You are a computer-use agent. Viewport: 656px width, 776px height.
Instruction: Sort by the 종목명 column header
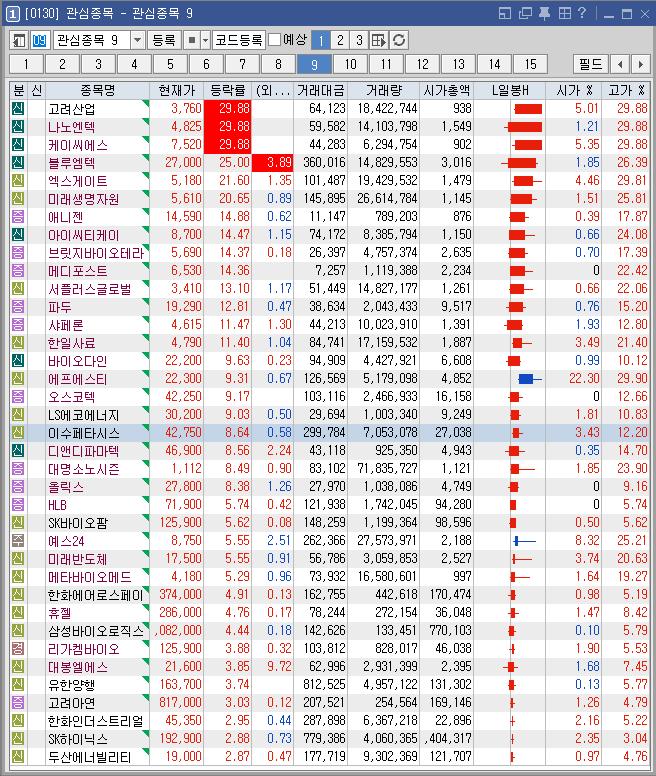click(97, 91)
